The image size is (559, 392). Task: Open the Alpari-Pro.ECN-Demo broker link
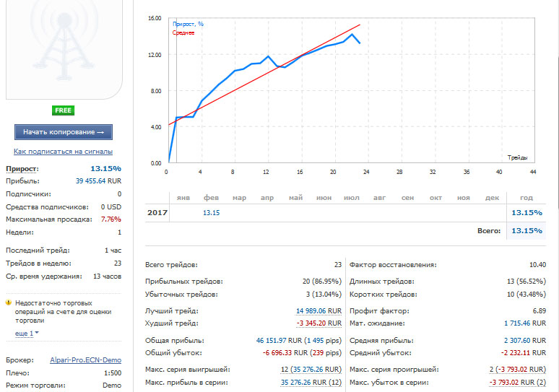click(x=85, y=360)
